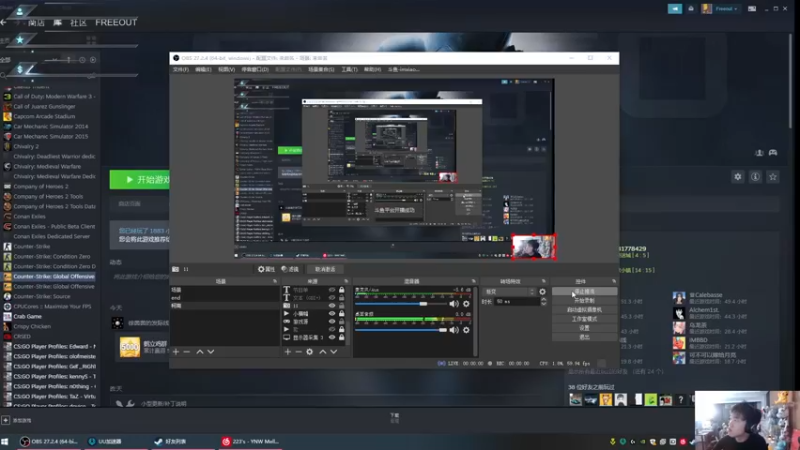Add a new source with the plus icon
800x450 pixels.
point(288,352)
